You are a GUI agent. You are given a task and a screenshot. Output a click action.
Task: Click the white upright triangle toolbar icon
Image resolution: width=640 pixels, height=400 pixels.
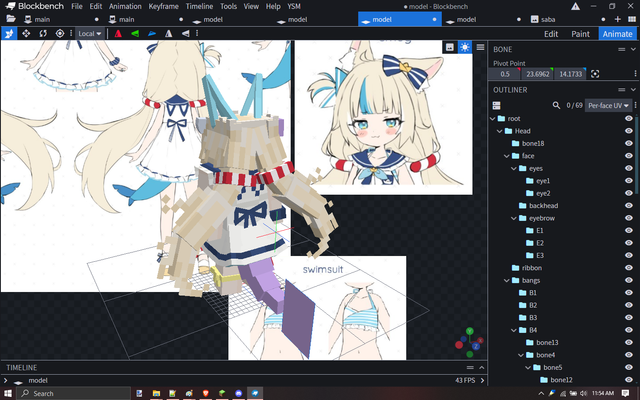tap(169, 33)
